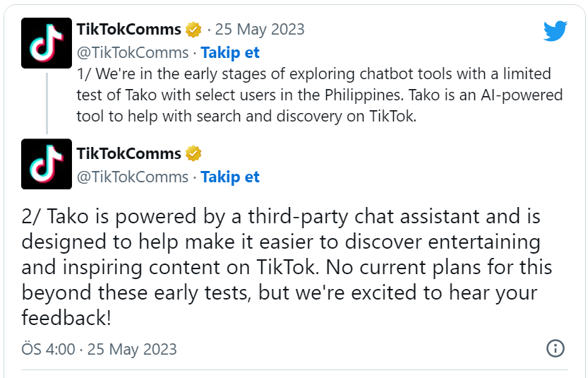Click the verified badge in second tweet

(x=193, y=153)
